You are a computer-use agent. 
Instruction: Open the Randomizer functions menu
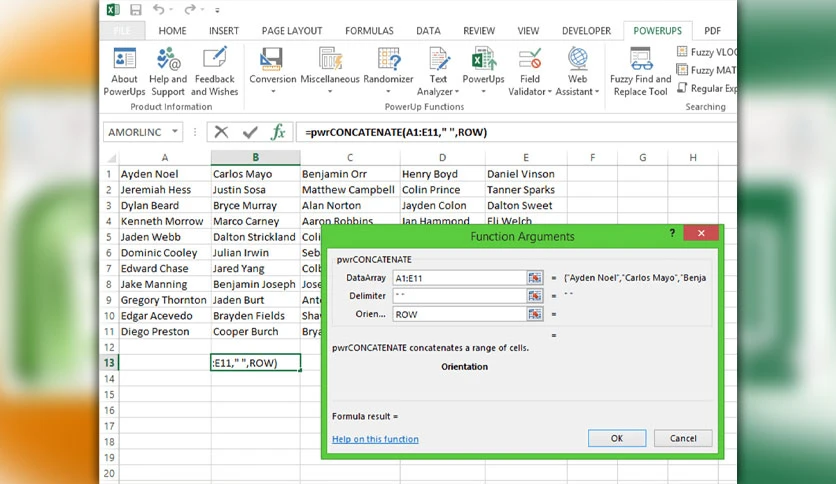coord(388,71)
